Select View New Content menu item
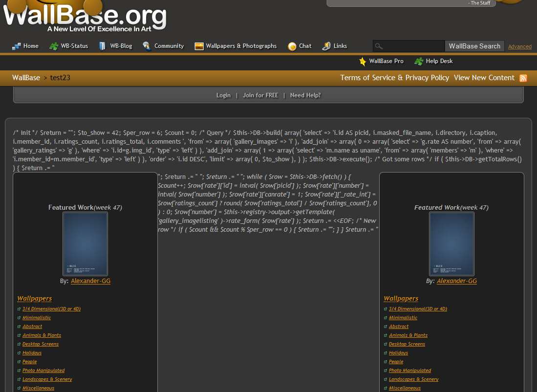 coord(484,78)
